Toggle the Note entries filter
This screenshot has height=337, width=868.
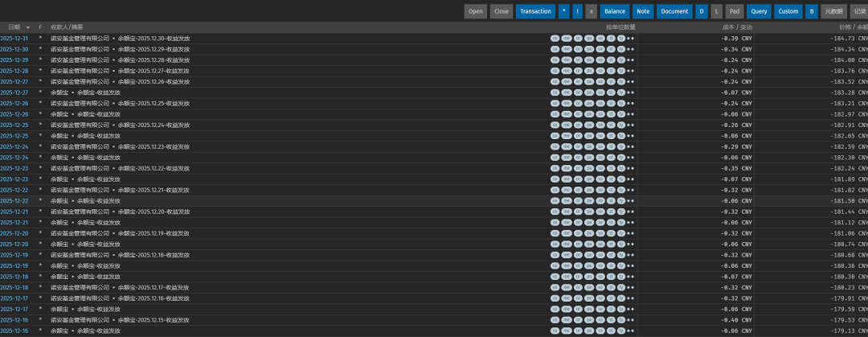(x=643, y=11)
